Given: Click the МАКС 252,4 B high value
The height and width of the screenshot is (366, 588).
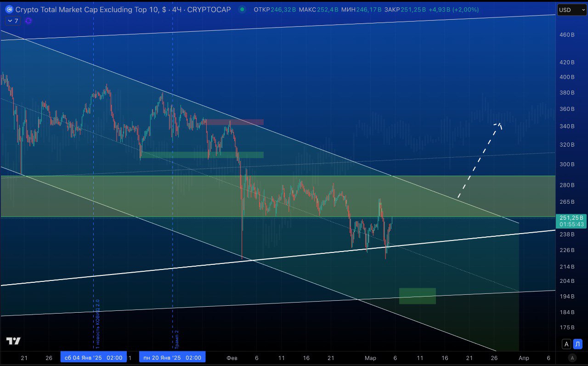Looking at the screenshot, I should (x=318, y=9).
